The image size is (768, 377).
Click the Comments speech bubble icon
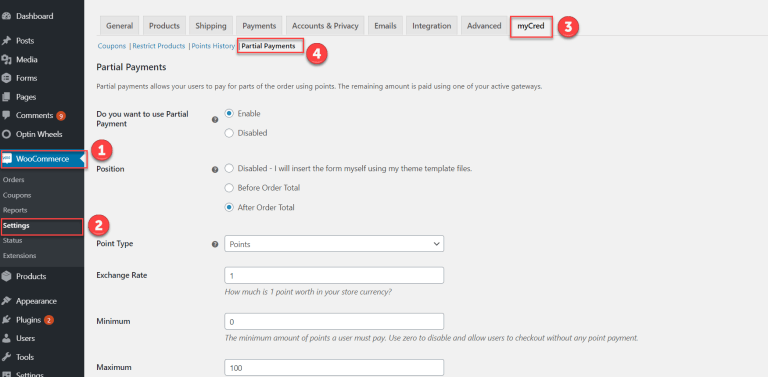[7, 116]
